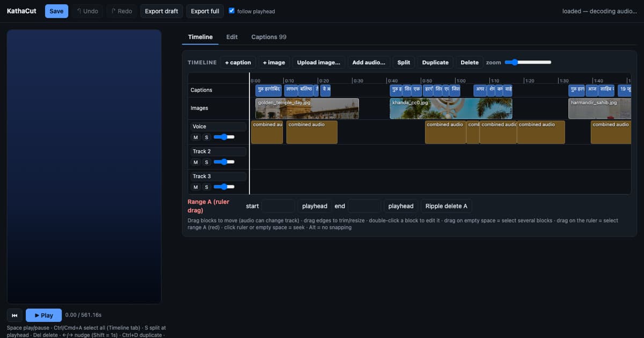This screenshot has height=338, width=644.
Task: Duplicate the selected block
Action: (x=435, y=63)
